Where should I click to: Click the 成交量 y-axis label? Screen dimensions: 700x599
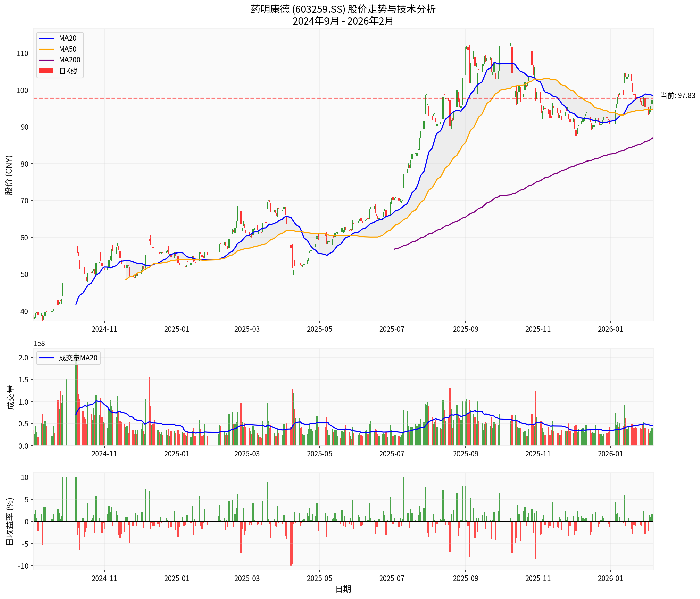pyautogui.click(x=11, y=397)
